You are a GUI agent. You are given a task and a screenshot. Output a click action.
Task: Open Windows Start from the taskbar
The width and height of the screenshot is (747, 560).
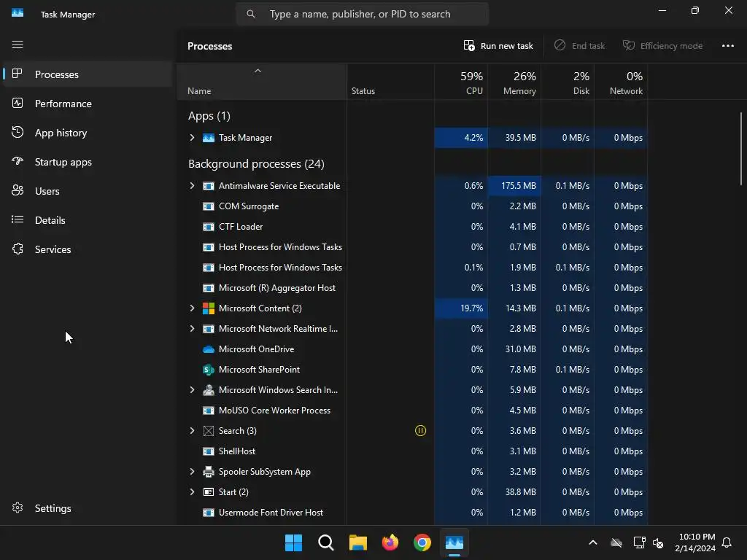(293, 542)
